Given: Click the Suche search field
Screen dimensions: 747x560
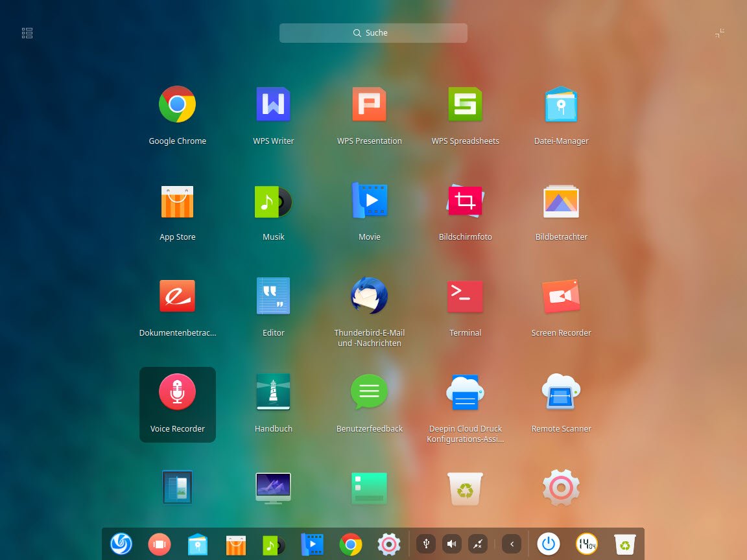Looking at the screenshot, I should 373,33.
